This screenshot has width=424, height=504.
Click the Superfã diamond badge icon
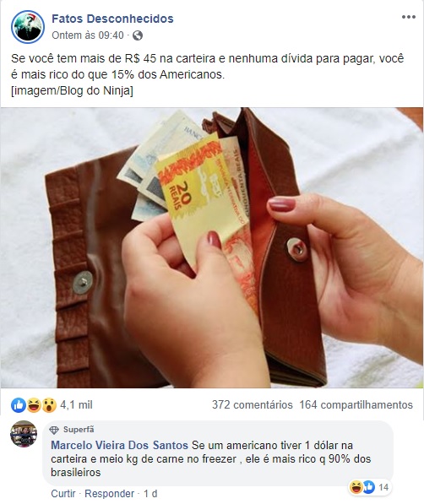coord(54,430)
